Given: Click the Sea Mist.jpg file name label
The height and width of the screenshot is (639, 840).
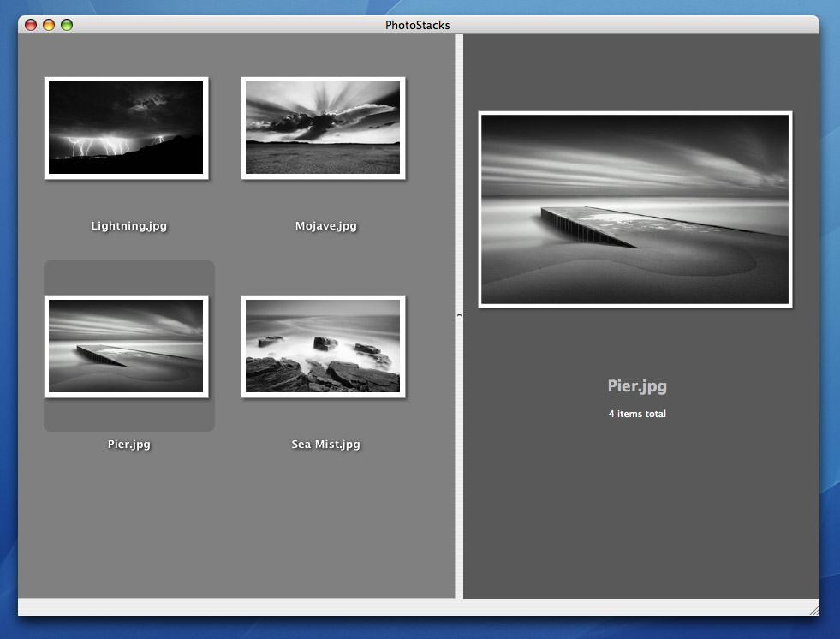Looking at the screenshot, I should click(325, 444).
